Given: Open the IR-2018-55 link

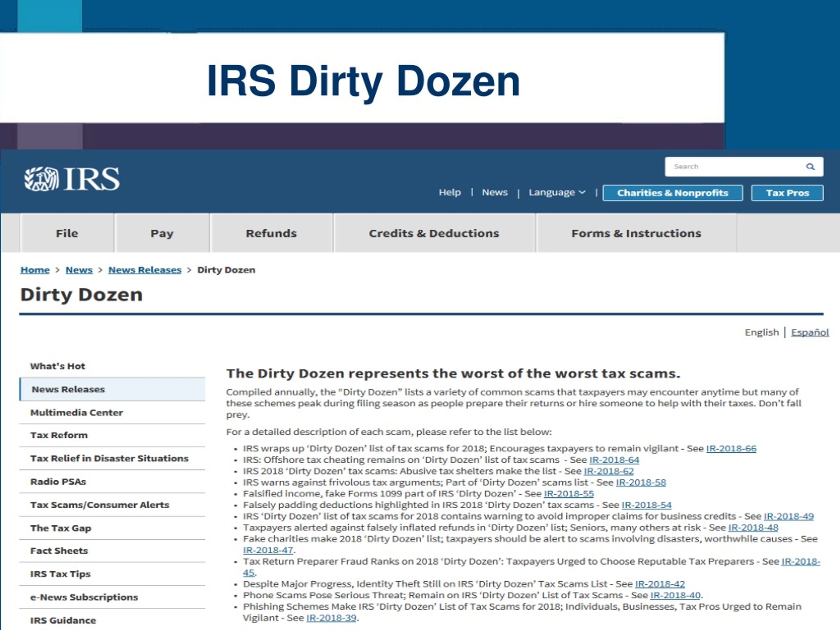Looking at the screenshot, I should point(569,494).
